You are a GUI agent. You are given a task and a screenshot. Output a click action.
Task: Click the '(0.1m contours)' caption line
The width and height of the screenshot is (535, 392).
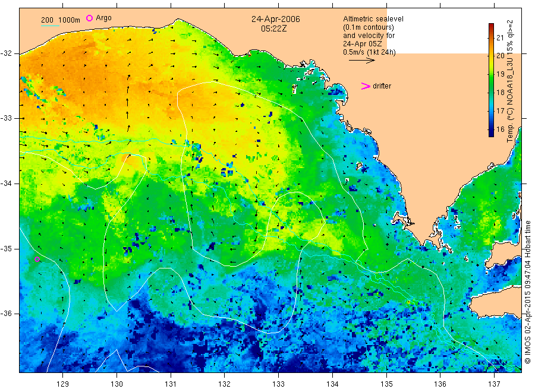click(x=369, y=27)
